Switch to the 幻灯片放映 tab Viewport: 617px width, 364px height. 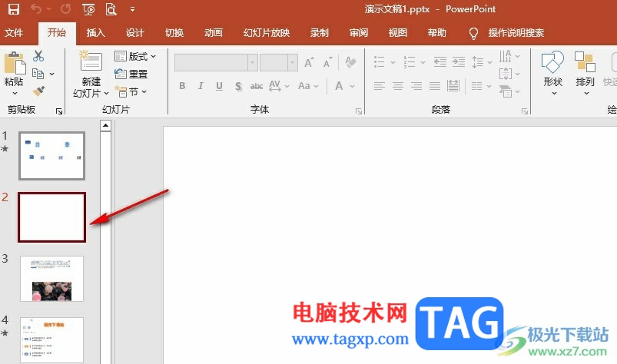click(x=267, y=32)
